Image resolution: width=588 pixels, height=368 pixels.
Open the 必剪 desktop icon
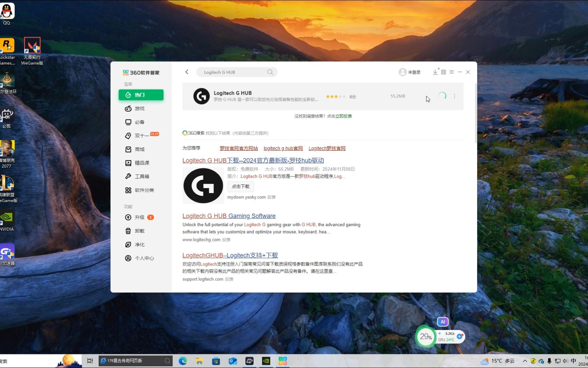(x=7, y=118)
